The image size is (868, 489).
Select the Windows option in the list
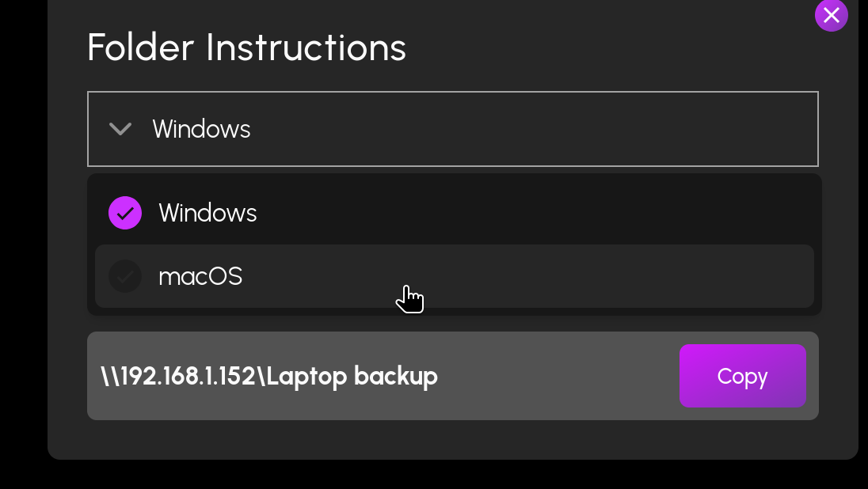[x=455, y=213]
